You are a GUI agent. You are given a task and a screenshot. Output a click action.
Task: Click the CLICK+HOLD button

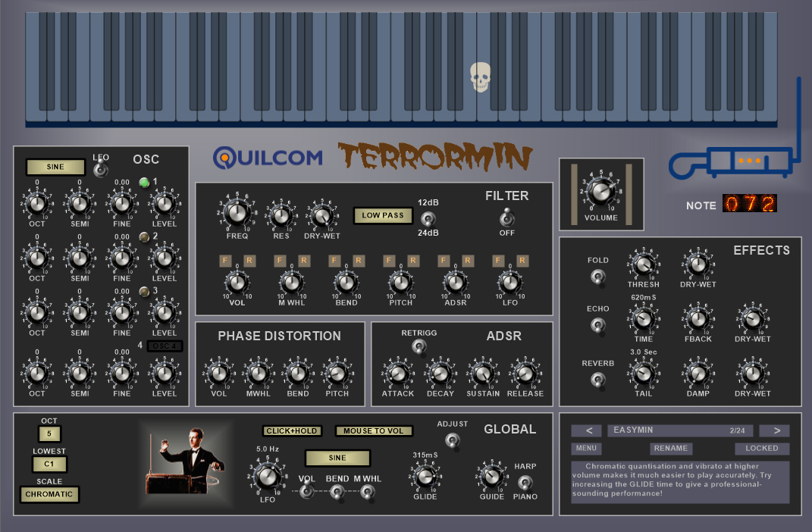[292, 430]
